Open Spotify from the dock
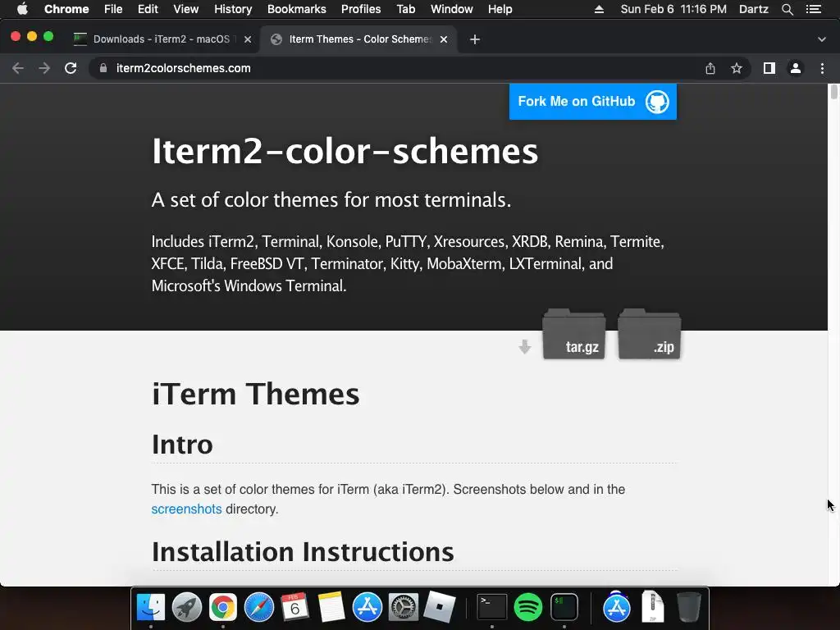 (527, 608)
